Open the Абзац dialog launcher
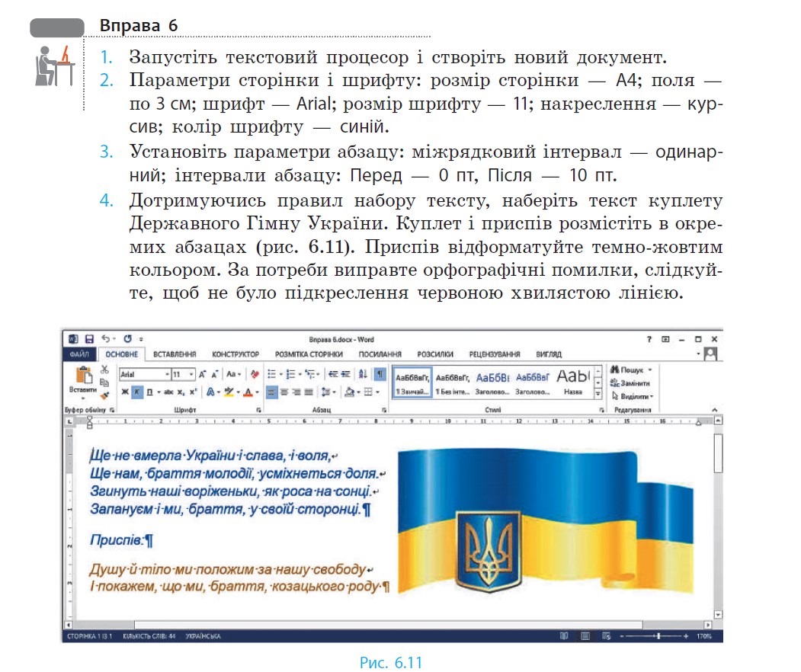Viewport: 801px width, 672px height. coord(384,410)
